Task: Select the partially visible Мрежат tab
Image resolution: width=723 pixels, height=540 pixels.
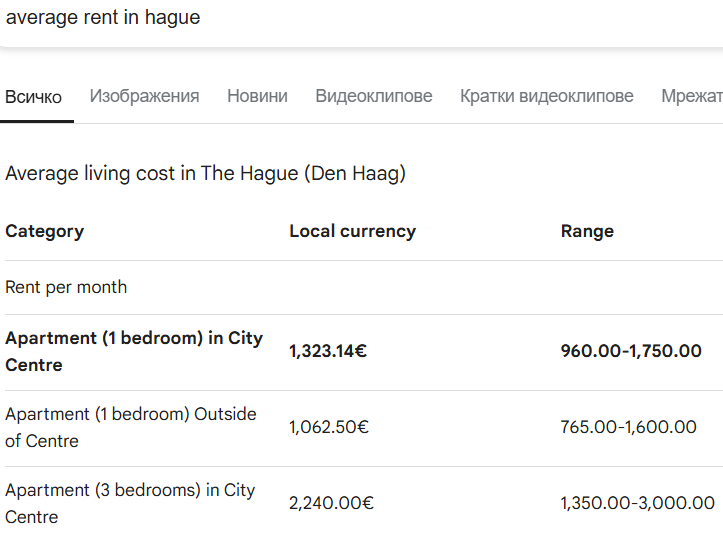Action: [x=692, y=96]
